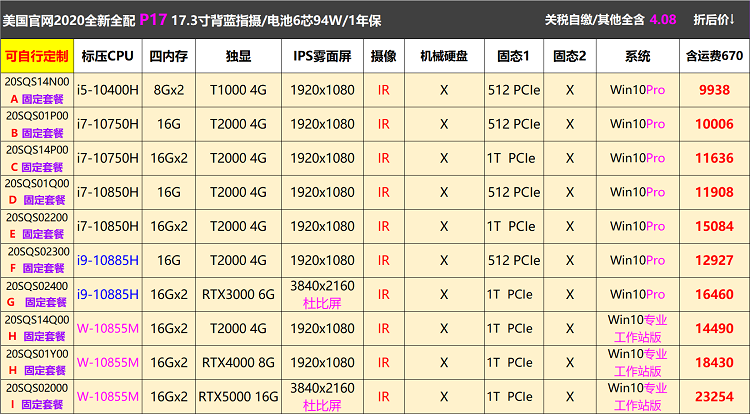Select the 4.08 exchange rate value
The width and height of the screenshot is (750, 414).
pos(662,19)
